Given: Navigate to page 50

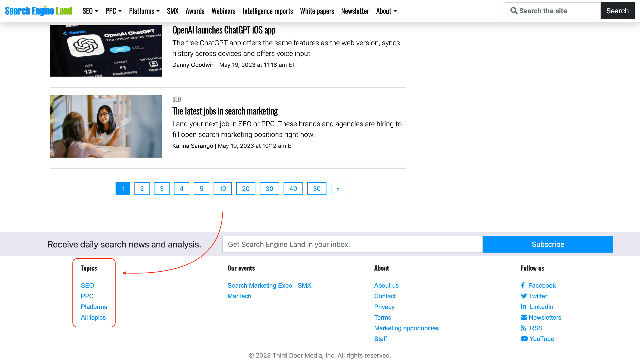Looking at the screenshot, I should click(x=316, y=189).
